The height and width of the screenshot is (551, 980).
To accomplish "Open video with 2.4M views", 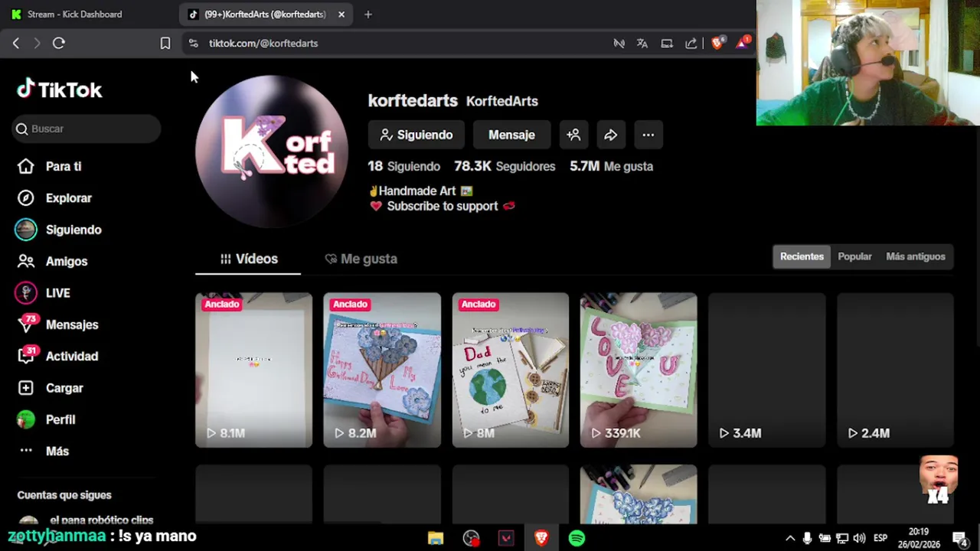I will pyautogui.click(x=895, y=370).
